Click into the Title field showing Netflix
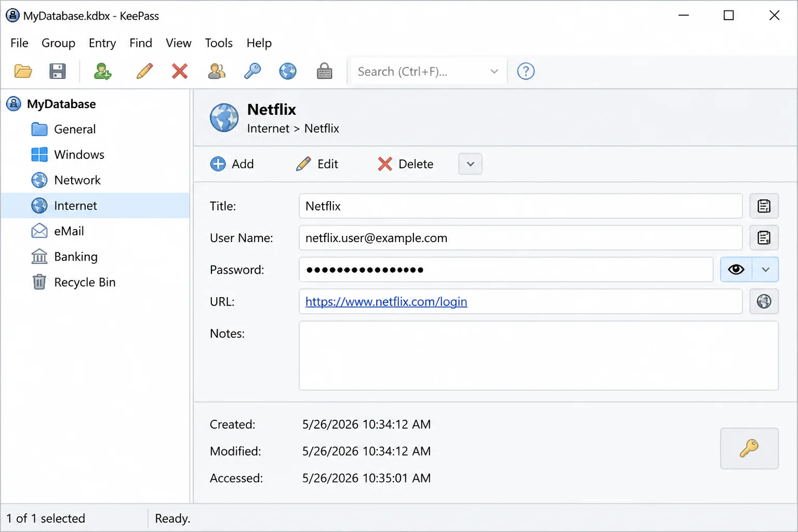Viewport: 798px width, 532px height. pyautogui.click(x=521, y=206)
